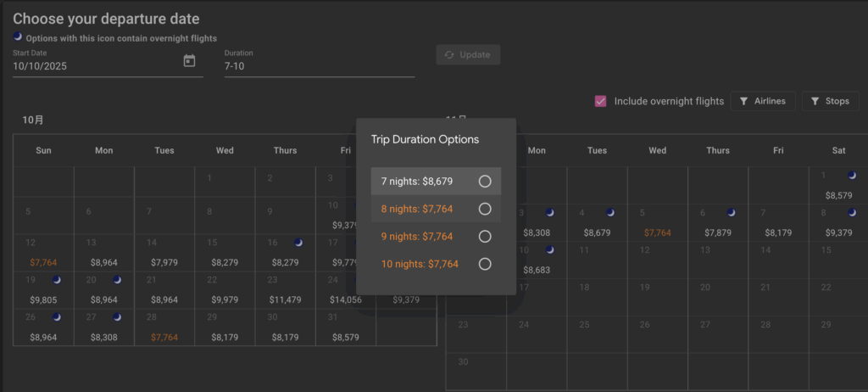Open the Start Date calendar picker icon
Image resolution: width=868 pixels, height=392 pixels.
pos(189,61)
